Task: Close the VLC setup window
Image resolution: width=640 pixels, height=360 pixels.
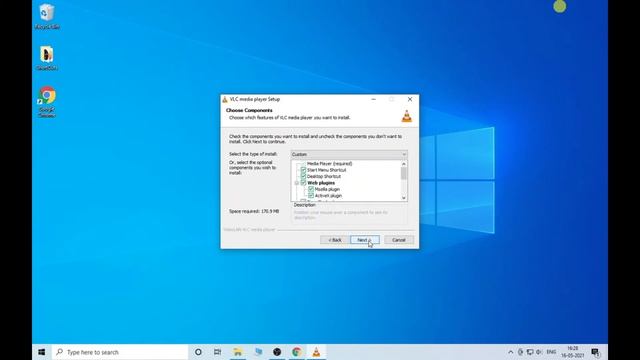Action: (410, 99)
